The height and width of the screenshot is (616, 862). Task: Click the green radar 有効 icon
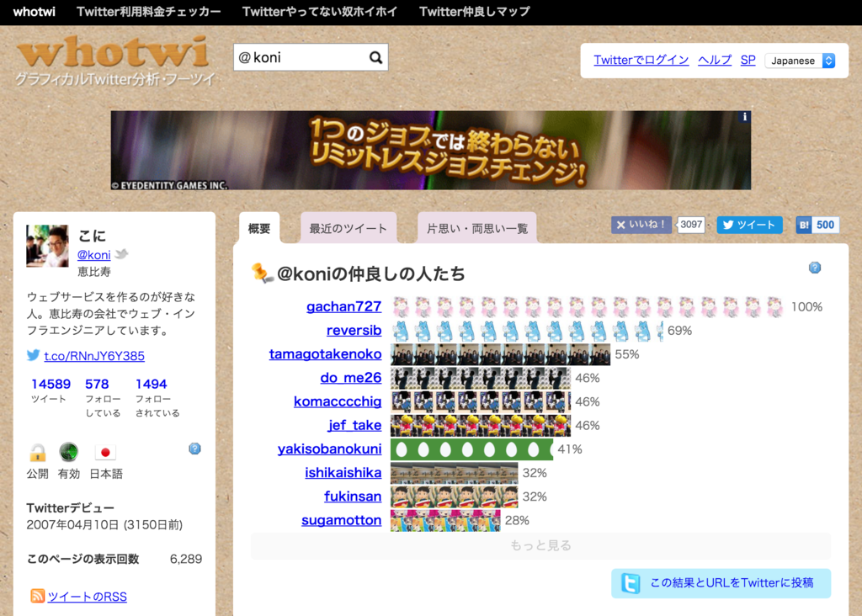pos(69,452)
